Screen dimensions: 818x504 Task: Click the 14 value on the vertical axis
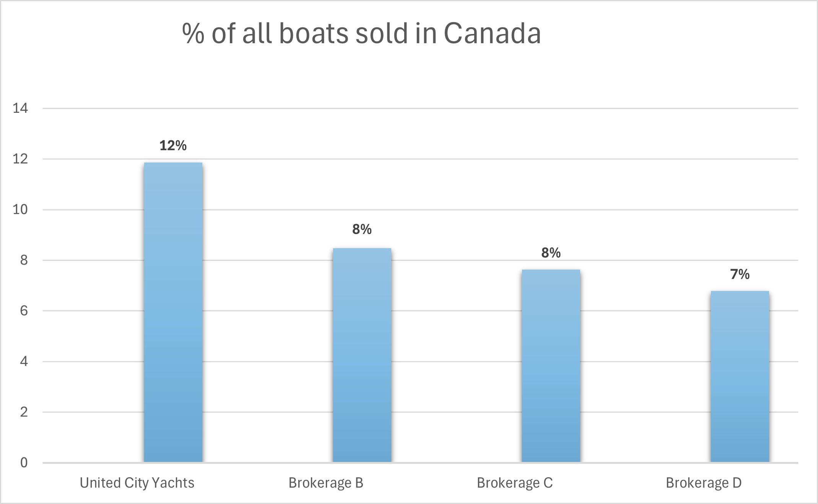tap(21, 108)
